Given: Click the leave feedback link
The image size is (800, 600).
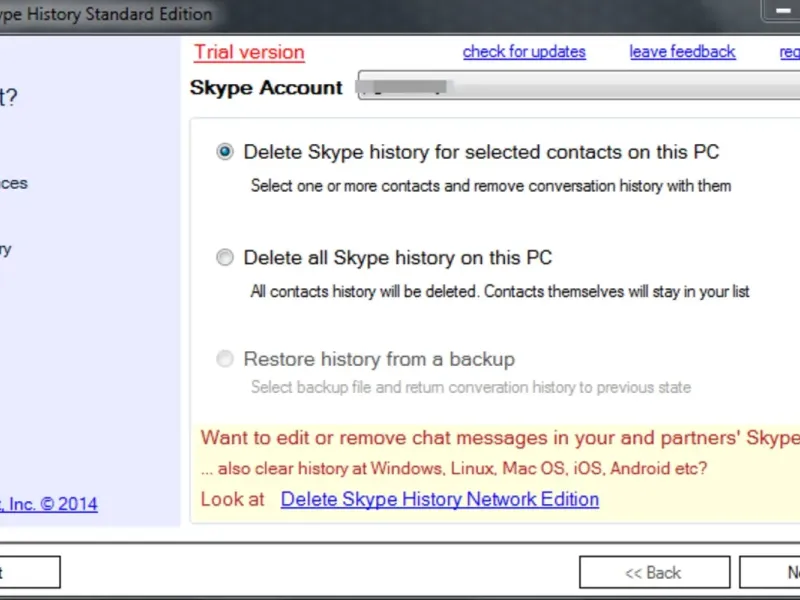Looking at the screenshot, I should (682, 52).
